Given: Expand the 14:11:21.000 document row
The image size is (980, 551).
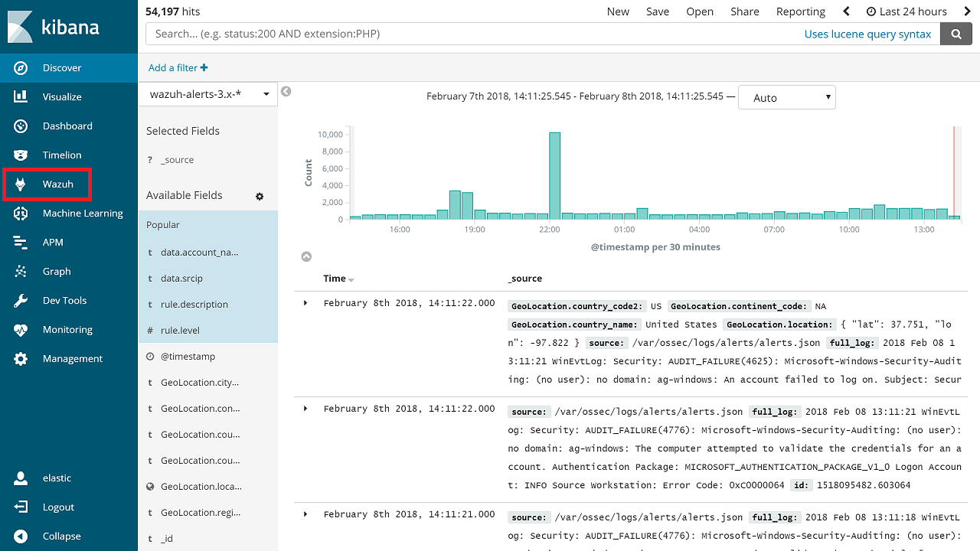Looking at the screenshot, I should tap(305, 514).
